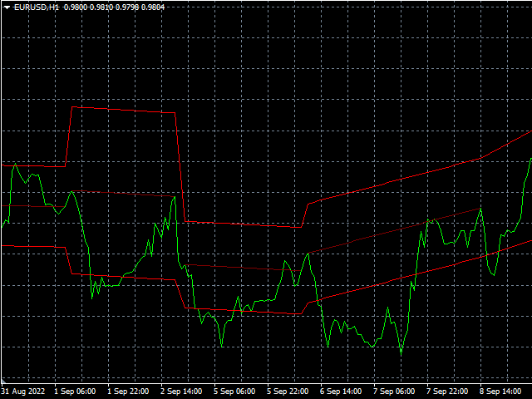Click the 6 Sep 14:00 time label
This screenshot has height=399, width=532.
coord(341,391)
